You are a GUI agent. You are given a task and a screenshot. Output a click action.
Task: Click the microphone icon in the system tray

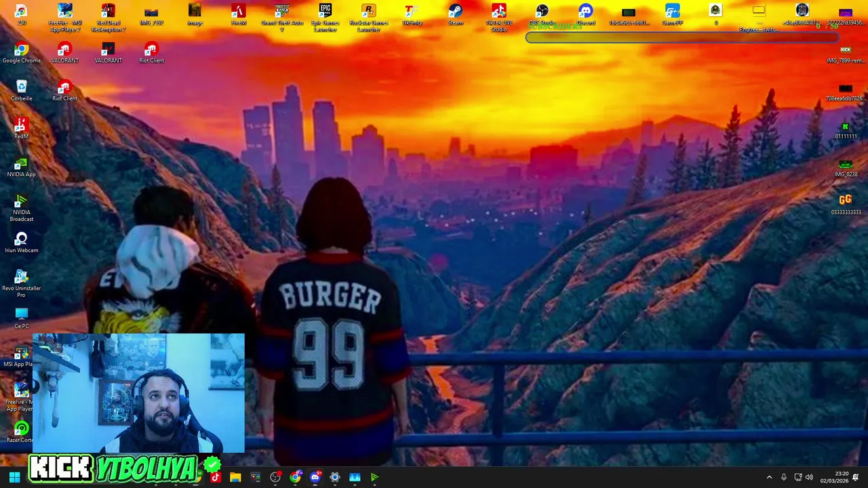(x=784, y=477)
